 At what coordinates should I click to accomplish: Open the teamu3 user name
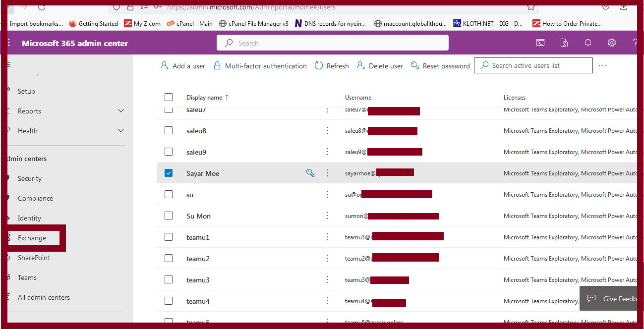[x=198, y=280]
